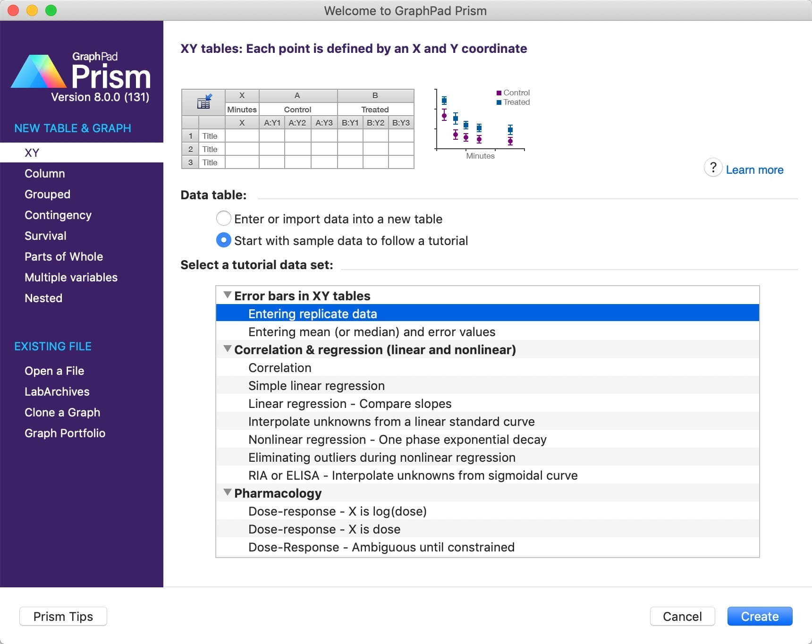
Task: Collapse Error bars in XY tables group
Action: (228, 295)
